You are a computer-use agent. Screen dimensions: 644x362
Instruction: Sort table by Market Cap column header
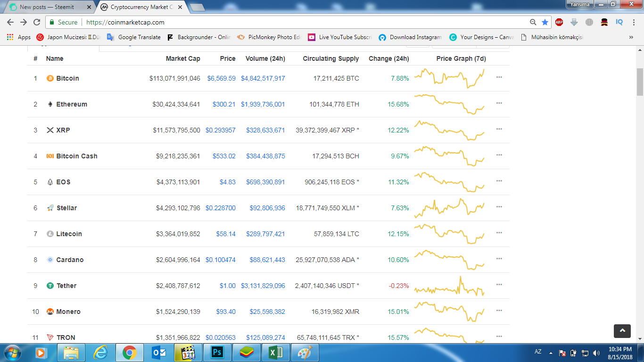click(x=183, y=58)
